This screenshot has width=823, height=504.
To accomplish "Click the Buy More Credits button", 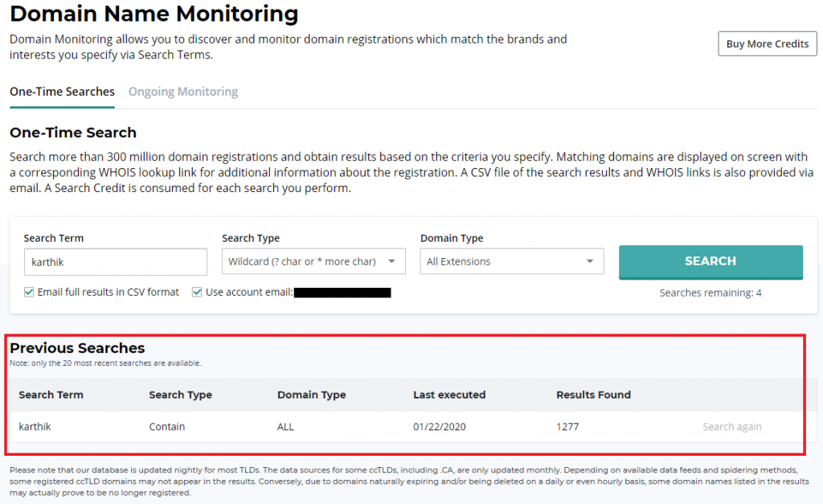I will tap(768, 43).
